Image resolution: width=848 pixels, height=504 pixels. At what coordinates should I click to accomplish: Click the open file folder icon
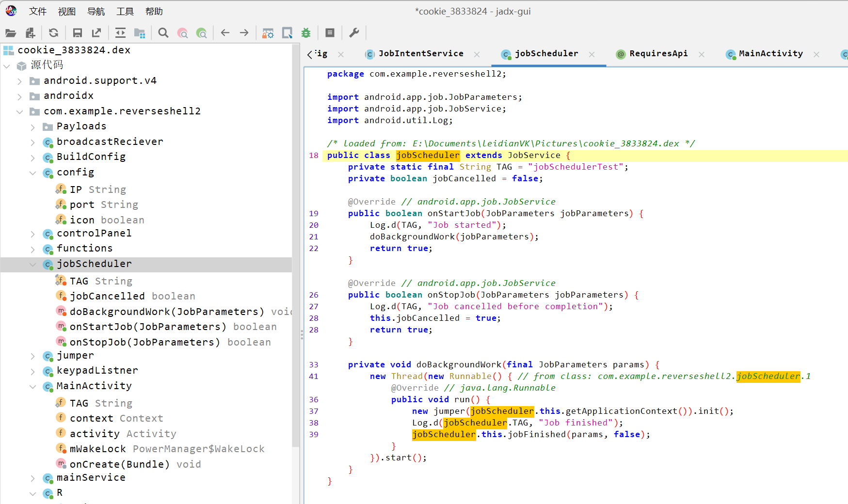click(x=11, y=33)
